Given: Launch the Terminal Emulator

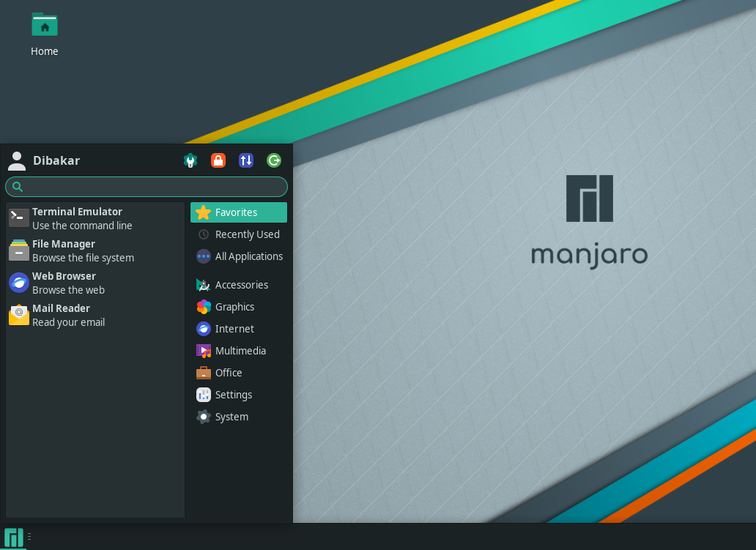Looking at the screenshot, I should [77, 218].
